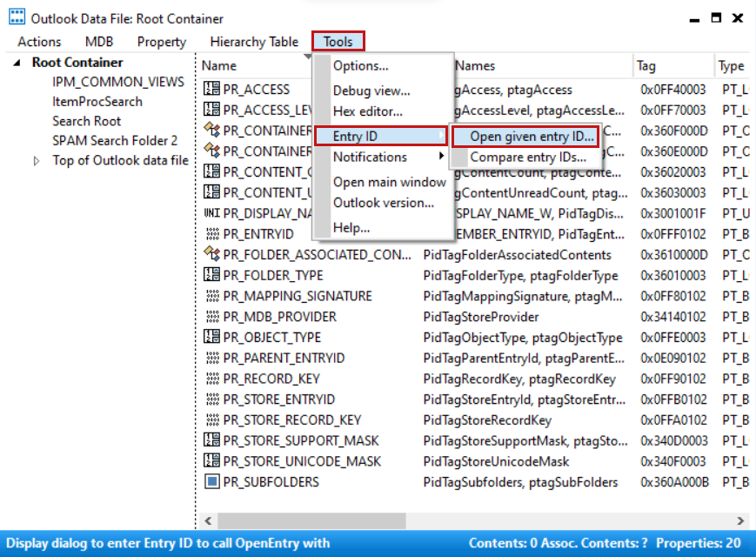
Task: Select tag value 0x0FF40003
Action: point(672,90)
